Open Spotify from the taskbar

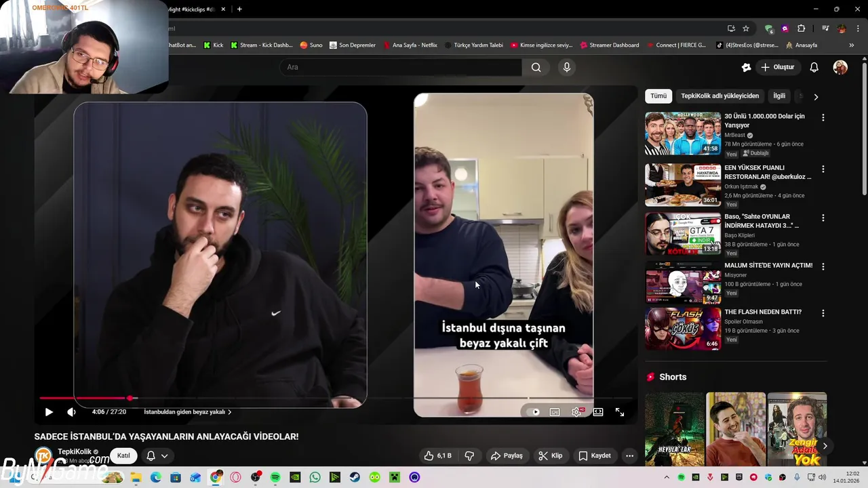click(275, 477)
